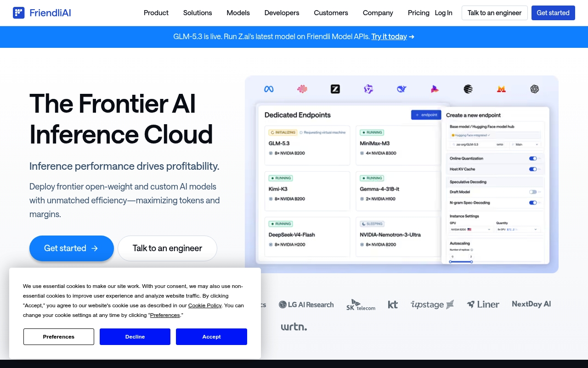Click the hero Get started button
This screenshot has height=368, width=588.
(x=72, y=248)
